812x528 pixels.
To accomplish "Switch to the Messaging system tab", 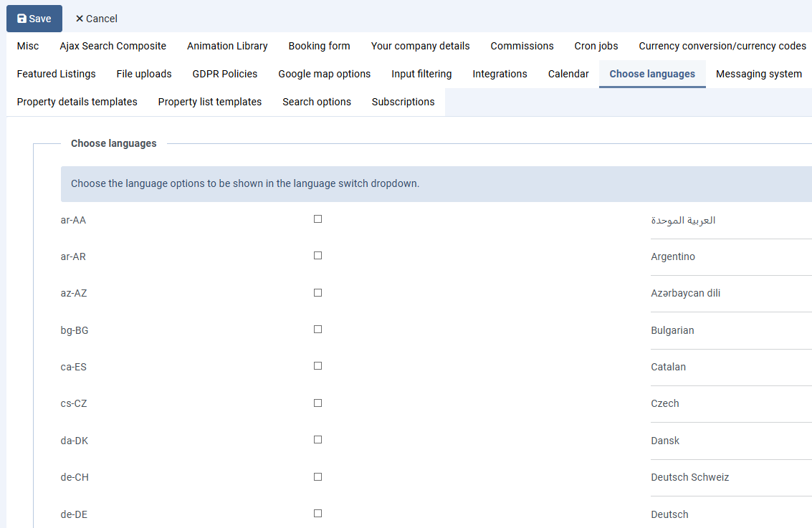I will point(758,74).
